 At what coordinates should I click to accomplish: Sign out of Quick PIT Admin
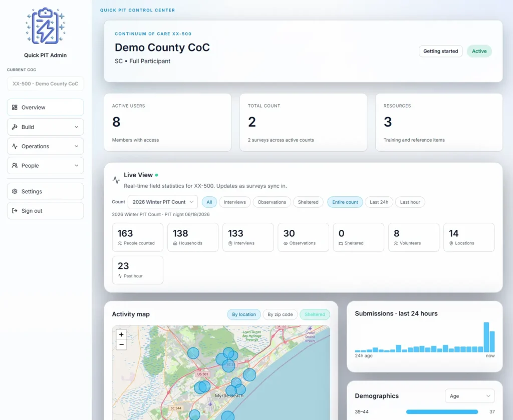[x=45, y=211]
